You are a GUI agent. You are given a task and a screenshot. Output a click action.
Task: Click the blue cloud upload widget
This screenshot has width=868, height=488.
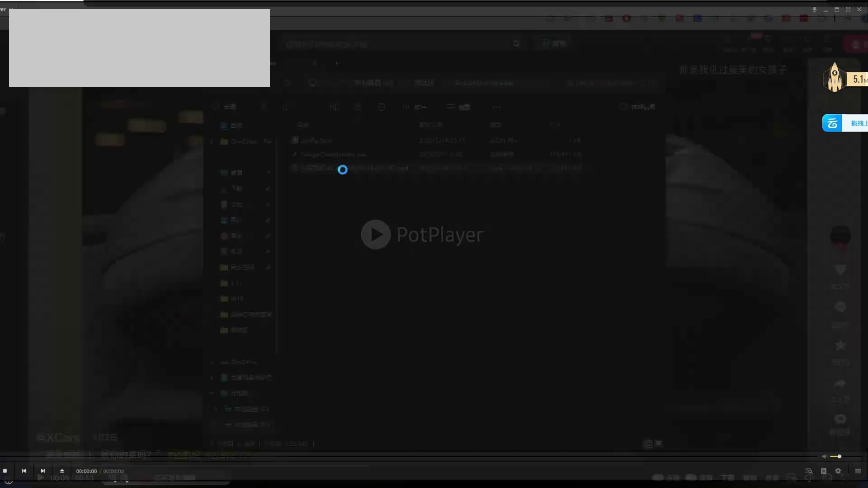[x=832, y=123]
